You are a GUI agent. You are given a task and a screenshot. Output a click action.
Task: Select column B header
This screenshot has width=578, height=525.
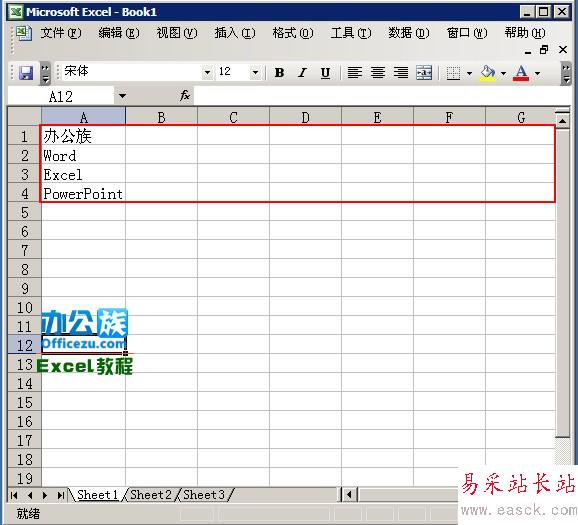click(161, 117)
